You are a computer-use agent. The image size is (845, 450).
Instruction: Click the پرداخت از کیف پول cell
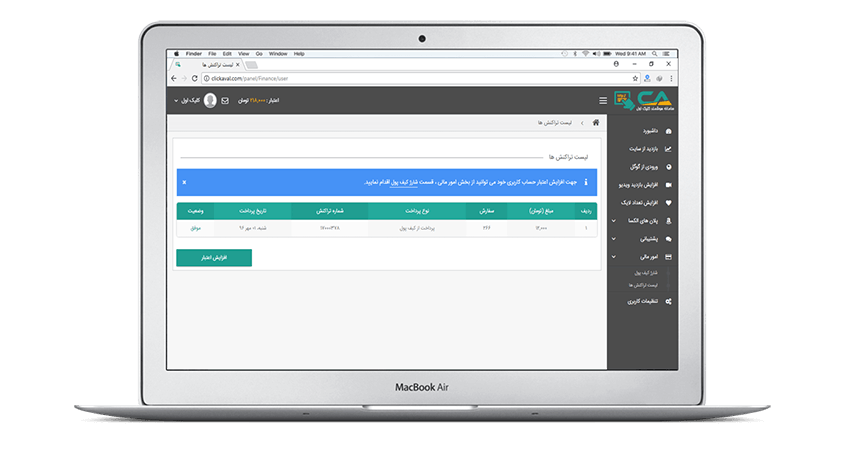point(417,228)
